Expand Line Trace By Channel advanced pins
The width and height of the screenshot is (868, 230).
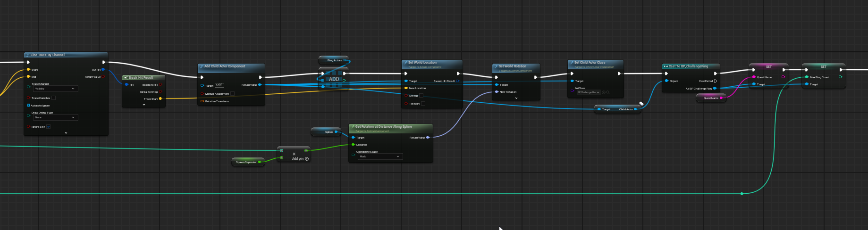pyautogui.click(x=66, y=133)
